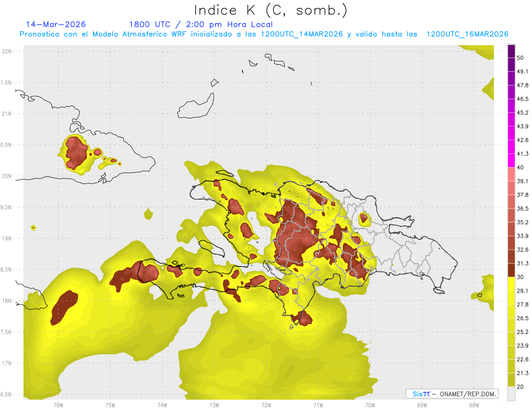Click the dark brown colorbar segment between 30 and 31.3

click(511, 270)
